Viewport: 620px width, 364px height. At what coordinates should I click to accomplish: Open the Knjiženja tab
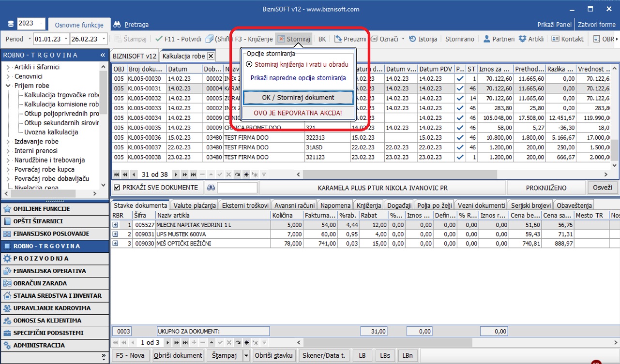tap(368, 205)
